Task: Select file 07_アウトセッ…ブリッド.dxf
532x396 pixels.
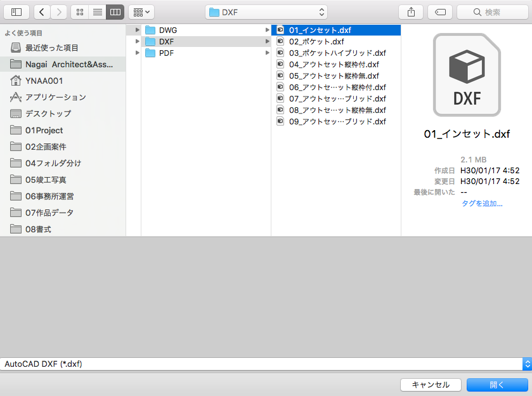Action: [336, 98]
